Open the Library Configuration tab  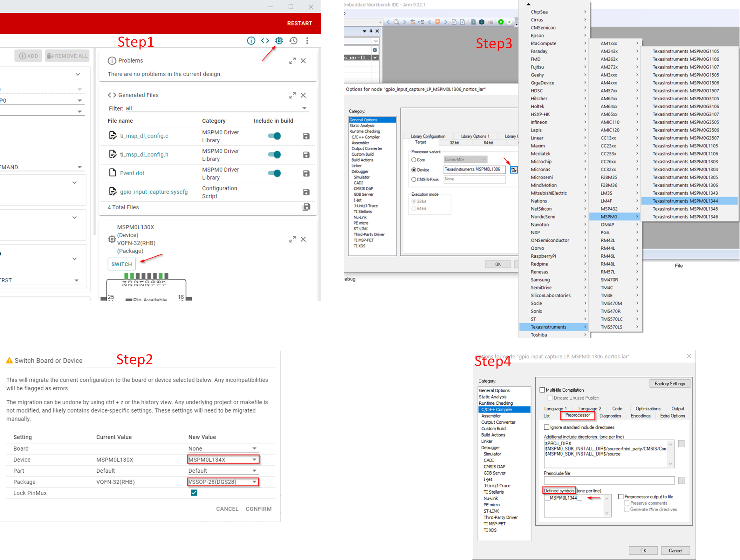pos(428,136)
